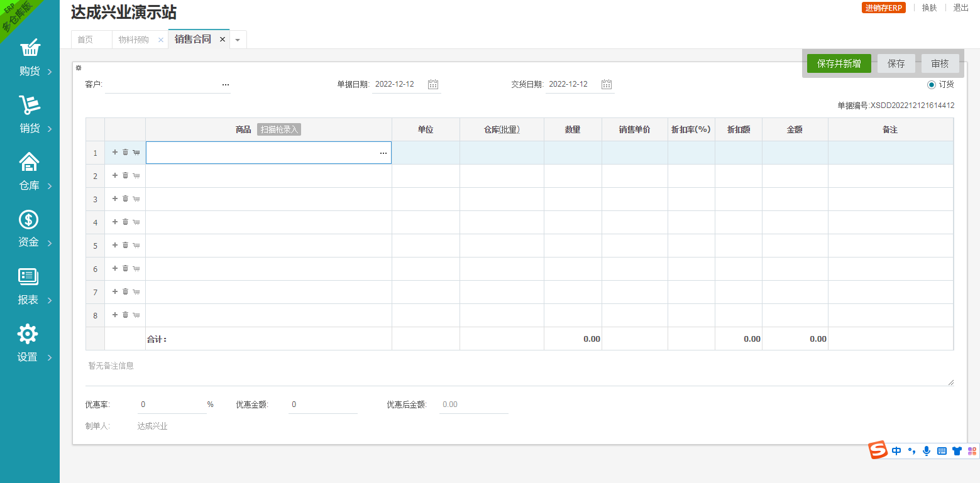Switch to the 首页 tab
The width and height of the screenshot is (980, 483).
coord(85,40)
